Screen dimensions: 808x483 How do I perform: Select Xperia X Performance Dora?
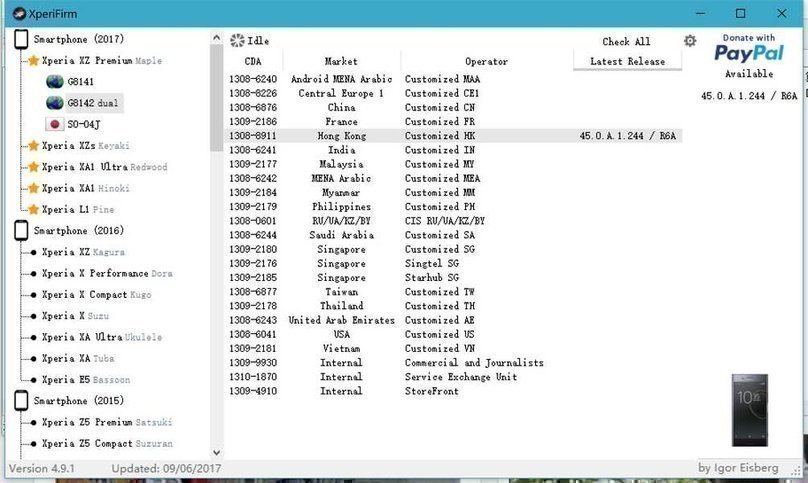pos(107,273)
